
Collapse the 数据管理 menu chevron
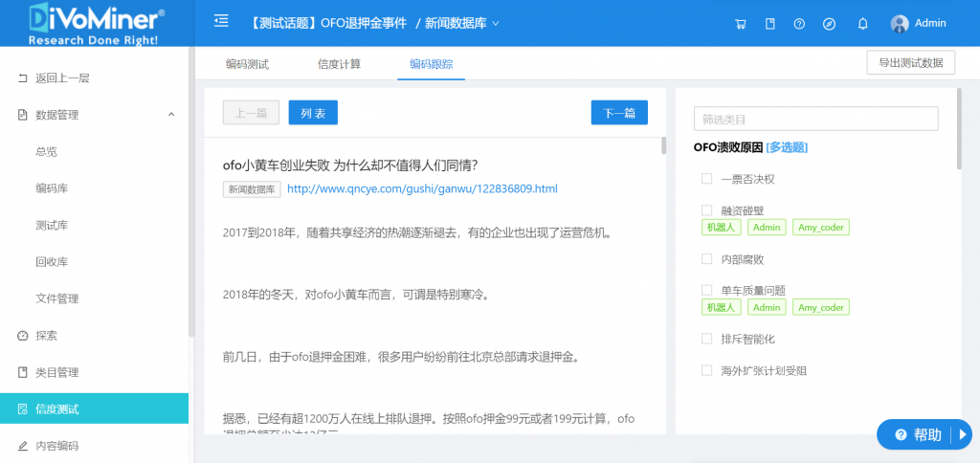pos(171,115)
